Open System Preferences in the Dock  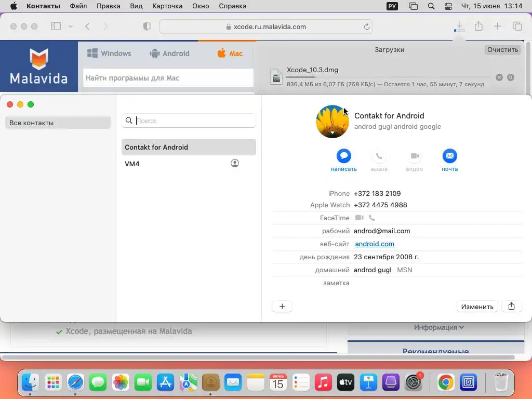(x=414, y=383)
